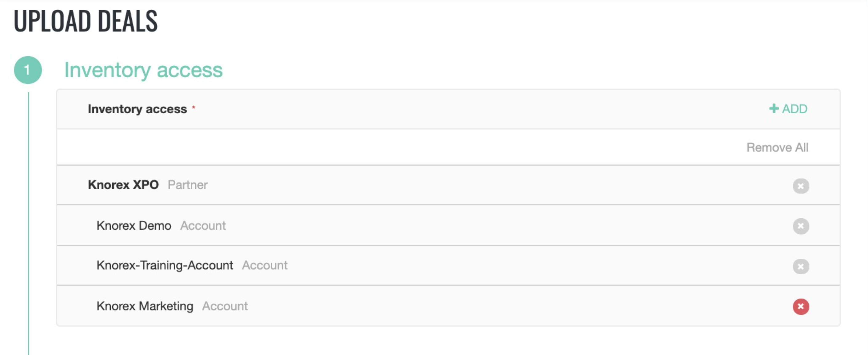Click the red required asterisk marker
Viewport: 868px width, 355px height.
coord(193,107)
